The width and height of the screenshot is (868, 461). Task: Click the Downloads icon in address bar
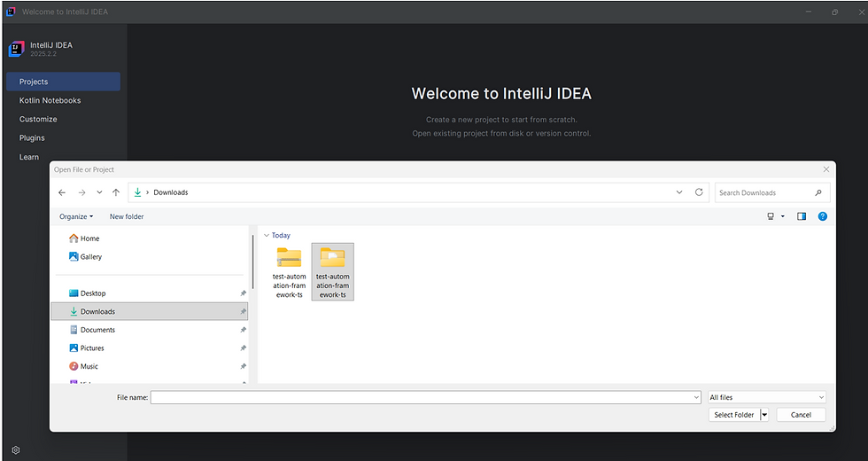tap(138, 192)
